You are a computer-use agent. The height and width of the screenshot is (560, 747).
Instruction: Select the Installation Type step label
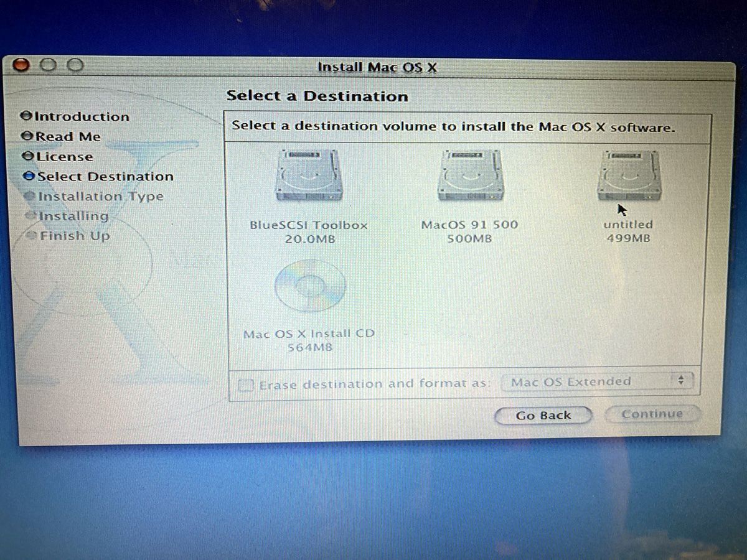click(x=100, y=197)
